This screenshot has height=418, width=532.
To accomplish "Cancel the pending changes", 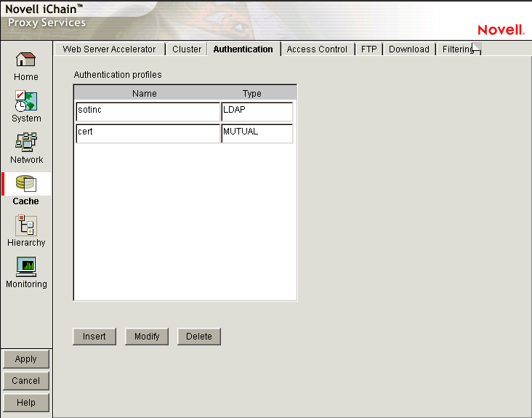I will pos(26,381).
